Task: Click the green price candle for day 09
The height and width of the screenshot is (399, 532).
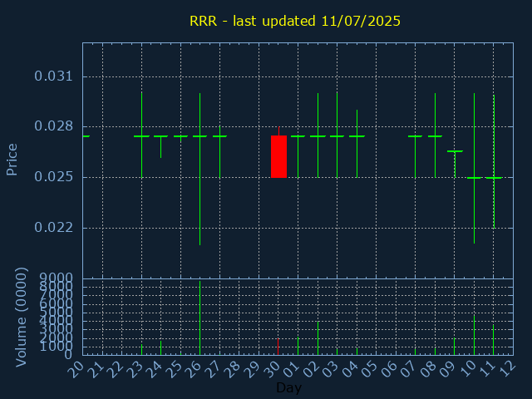Action: click(455, 164)
